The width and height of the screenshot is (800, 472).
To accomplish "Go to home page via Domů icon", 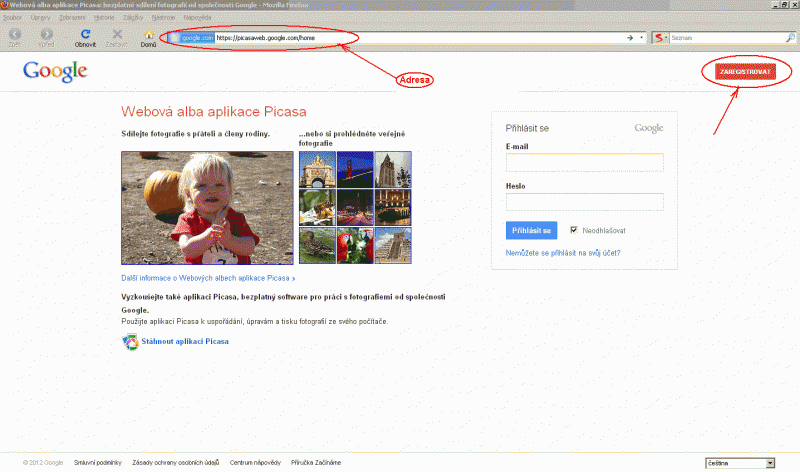I will 148,34.
